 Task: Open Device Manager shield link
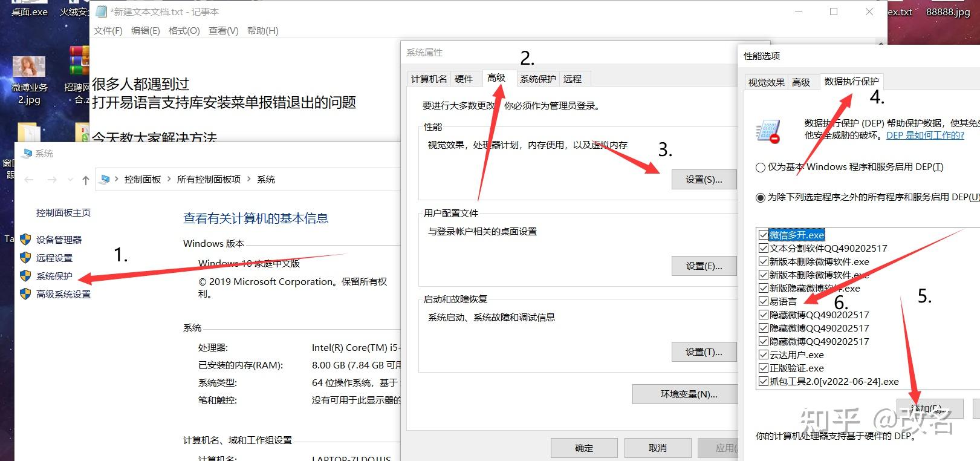point(59,240)
